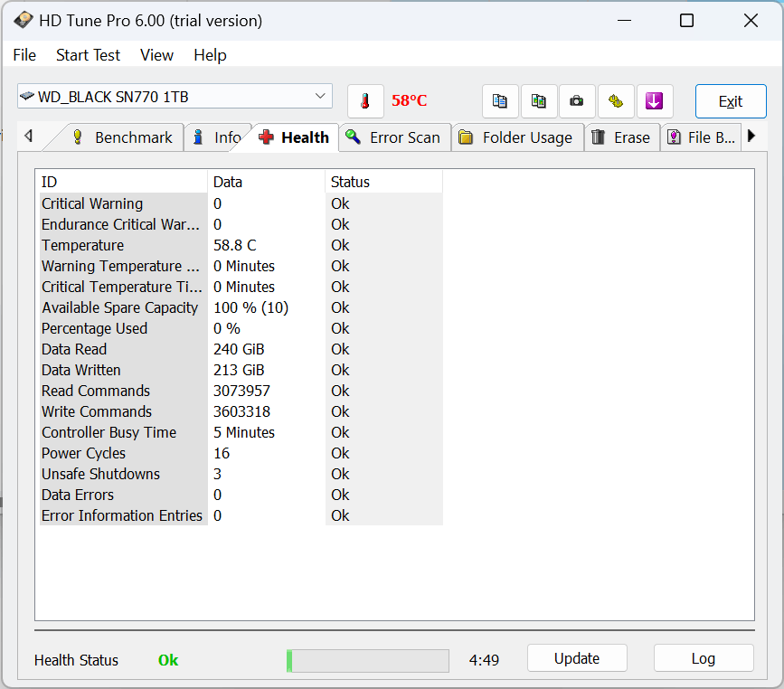Select the Endurance Critical War... row
Viewport: 784px width, 689px height.
(241, 224)
